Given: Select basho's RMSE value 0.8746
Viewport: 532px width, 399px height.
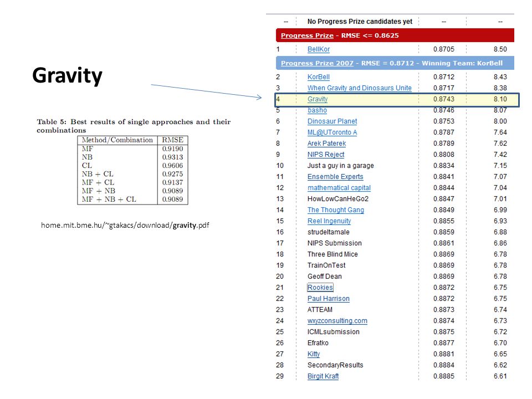Looking at the screenshot, I should click(444, 110).
